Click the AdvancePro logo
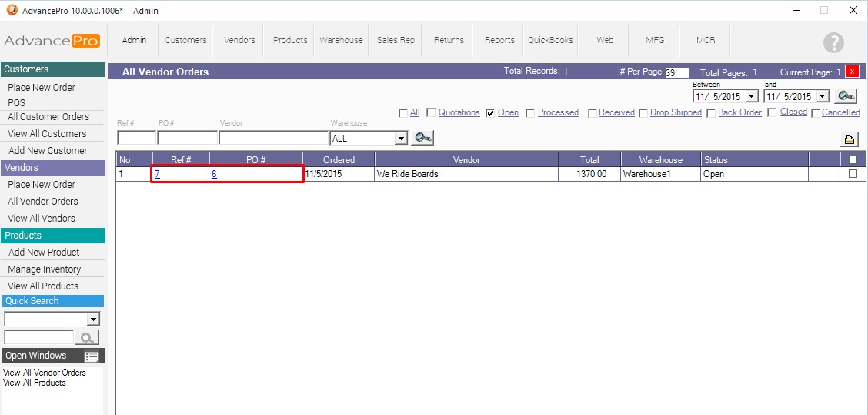 52,41
